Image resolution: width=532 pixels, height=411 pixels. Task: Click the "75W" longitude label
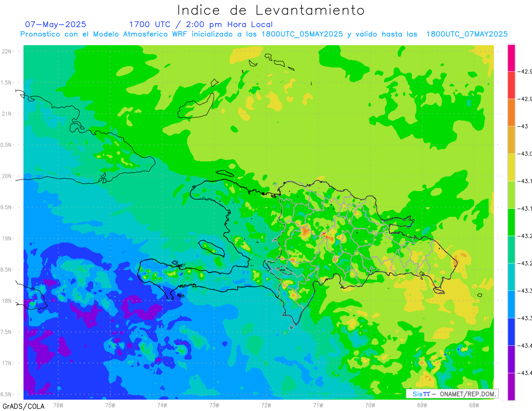coord(110,405)
